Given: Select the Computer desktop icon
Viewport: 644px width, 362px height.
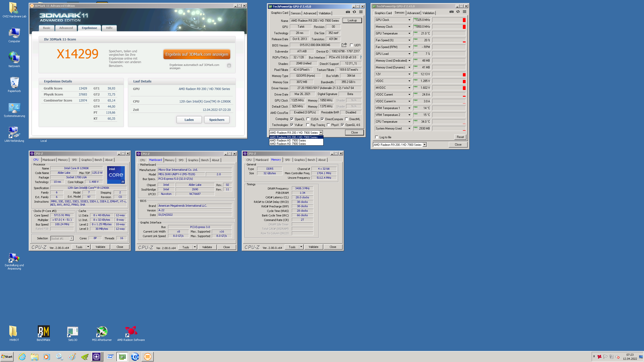Looking at the screenshot, I should pyautogui.click(x=14, y=35).
